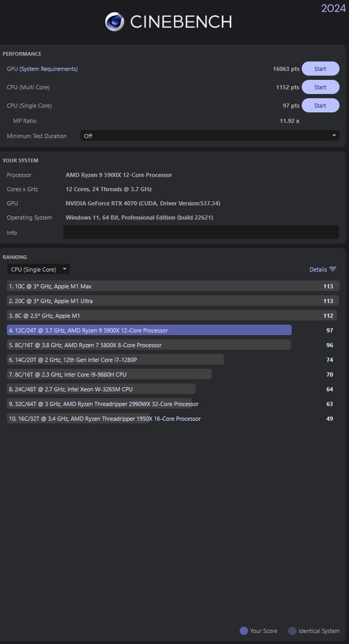Click the Identical System legend circle
349x644 pixels.
click(292, 631)
